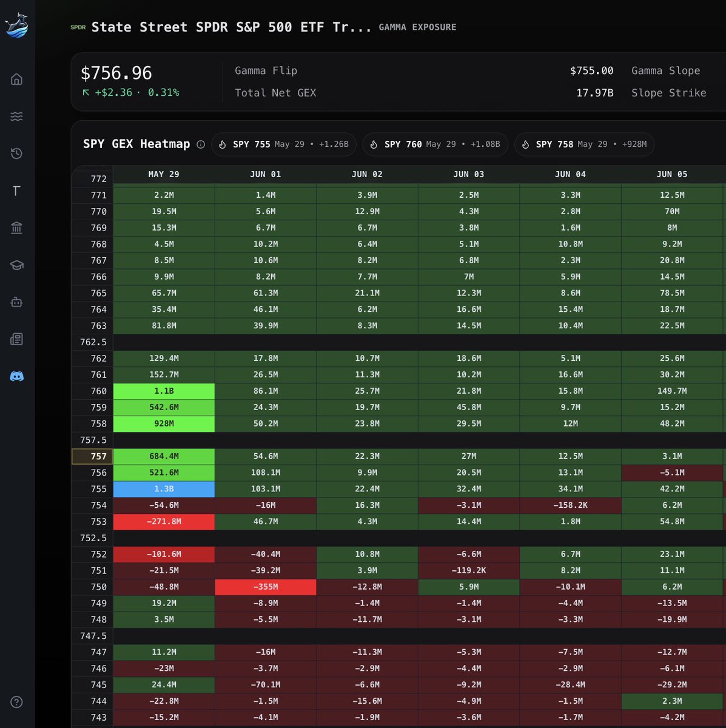Viewport: 726px width, 728px height.
Task: Click the 17.97B total net GEX value
Action: (594, 93)
